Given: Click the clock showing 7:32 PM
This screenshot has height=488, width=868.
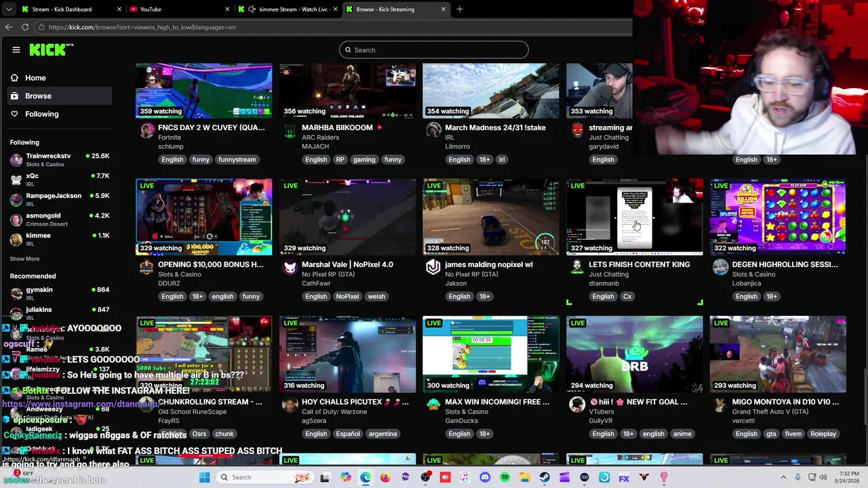Looking at the screenshot, I should [x=849, y=472].
